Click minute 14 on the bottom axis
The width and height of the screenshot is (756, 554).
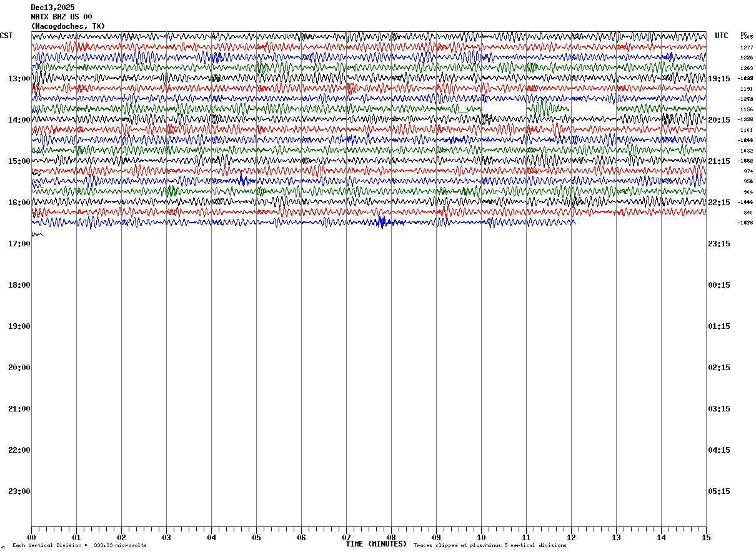tap(661, 537)
